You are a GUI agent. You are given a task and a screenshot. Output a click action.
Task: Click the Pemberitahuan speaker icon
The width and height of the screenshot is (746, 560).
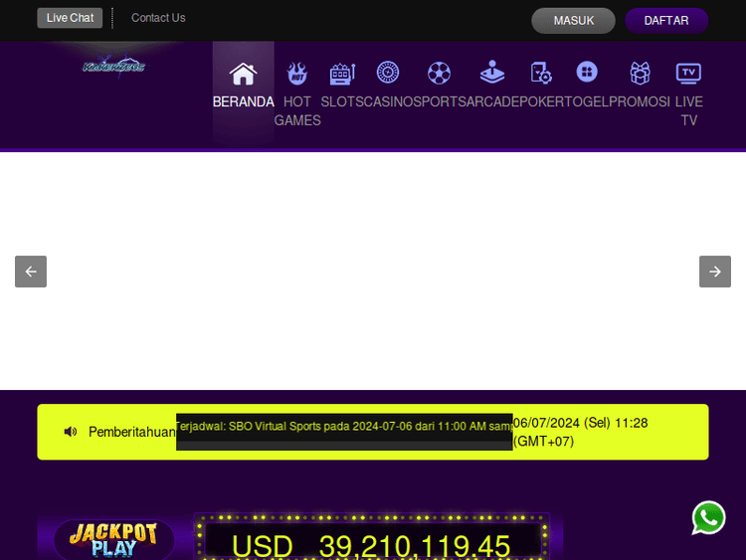[71, 432]
